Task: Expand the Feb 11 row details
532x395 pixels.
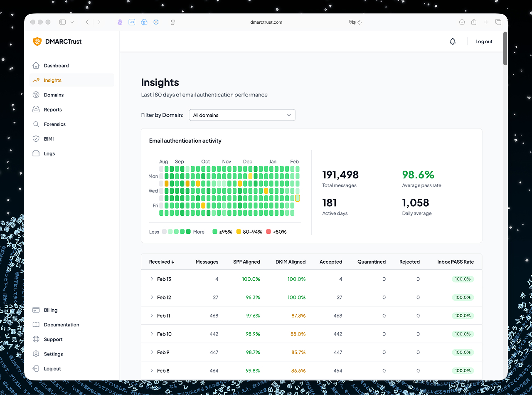Action: pos(152,316)
